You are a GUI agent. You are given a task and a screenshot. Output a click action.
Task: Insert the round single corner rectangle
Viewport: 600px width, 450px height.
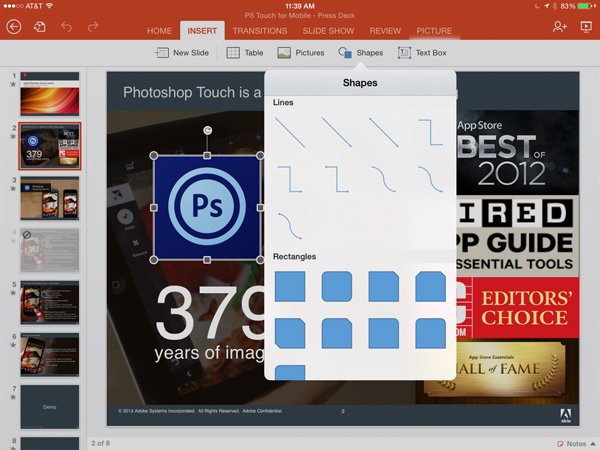[x=384, y=333]
